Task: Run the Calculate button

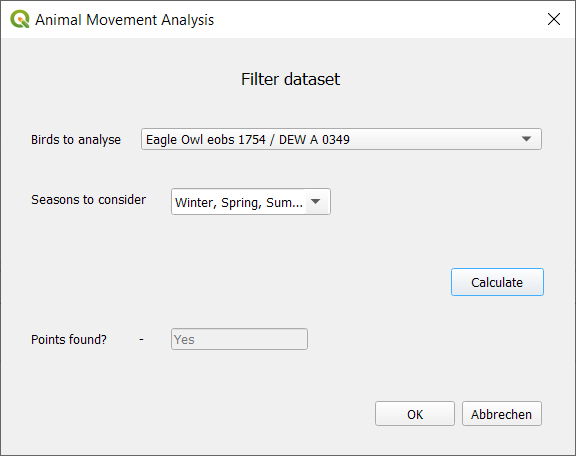Action: point(497,282)
